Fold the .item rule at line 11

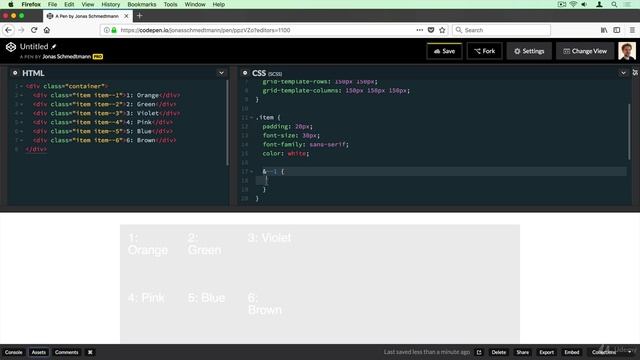(251, 118)
